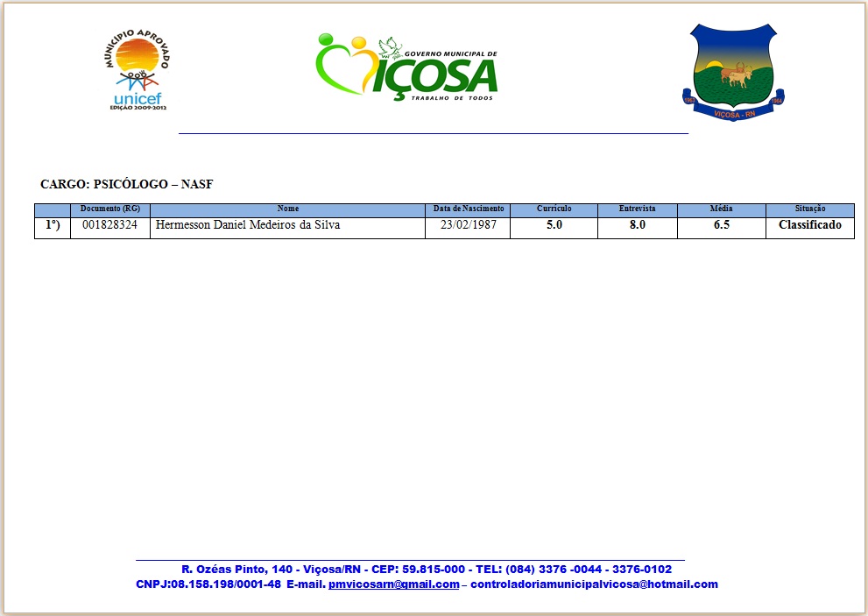
Task: Click the controladoriamunicipalvicosa@hotmail.com address
Action: pyautogui.click(x=594, y=584)
